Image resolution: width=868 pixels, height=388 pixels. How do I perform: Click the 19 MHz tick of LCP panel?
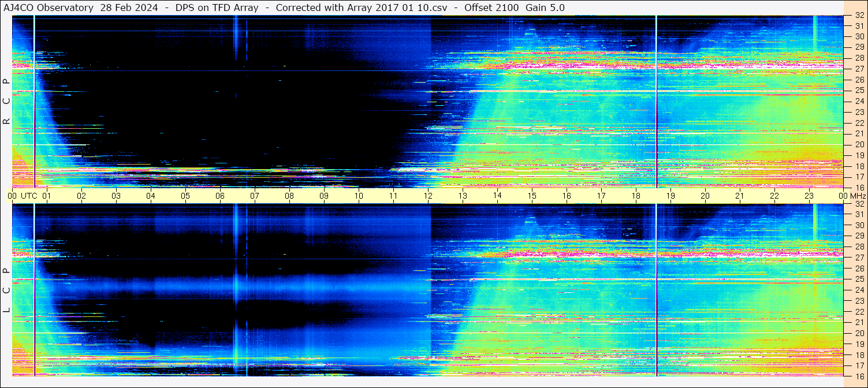click(859, 344)
